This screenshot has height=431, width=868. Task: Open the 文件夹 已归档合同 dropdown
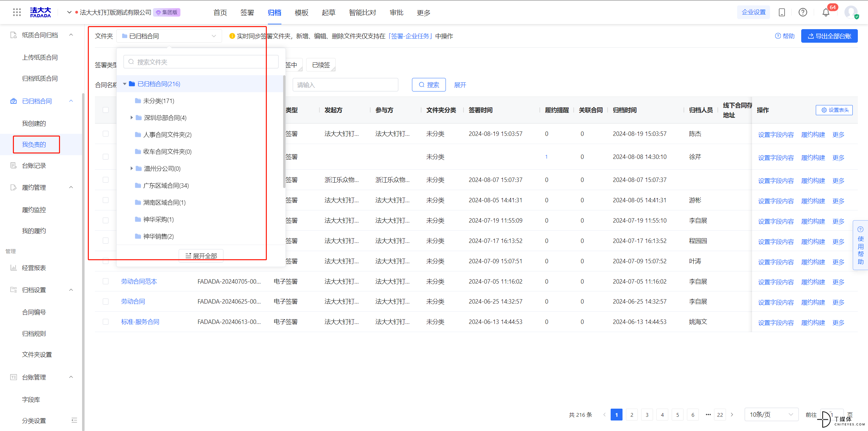click(x=169, y=36)
